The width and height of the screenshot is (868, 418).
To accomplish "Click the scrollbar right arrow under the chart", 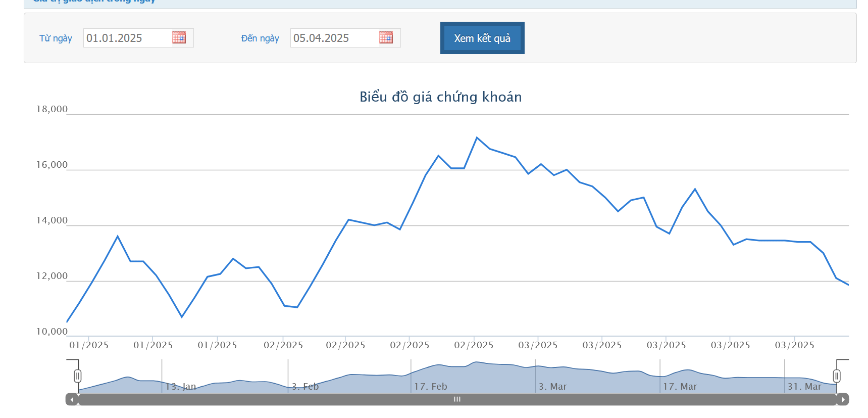I will click(843, 399).
